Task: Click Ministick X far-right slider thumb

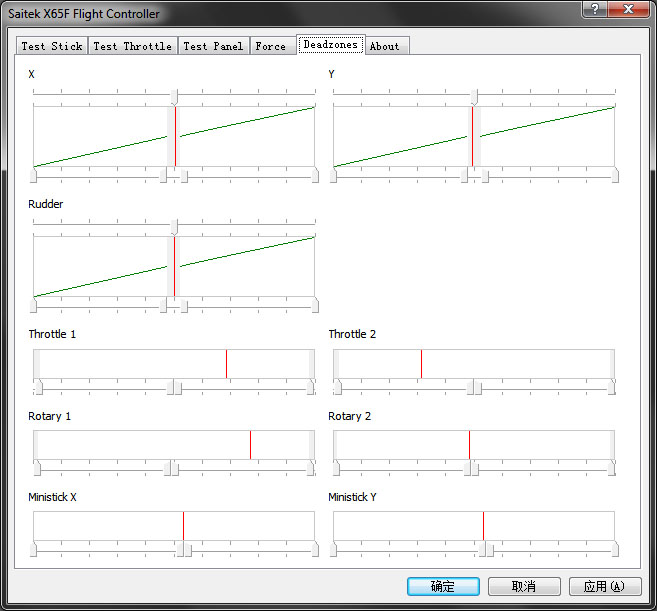Action: coord(315,549)
